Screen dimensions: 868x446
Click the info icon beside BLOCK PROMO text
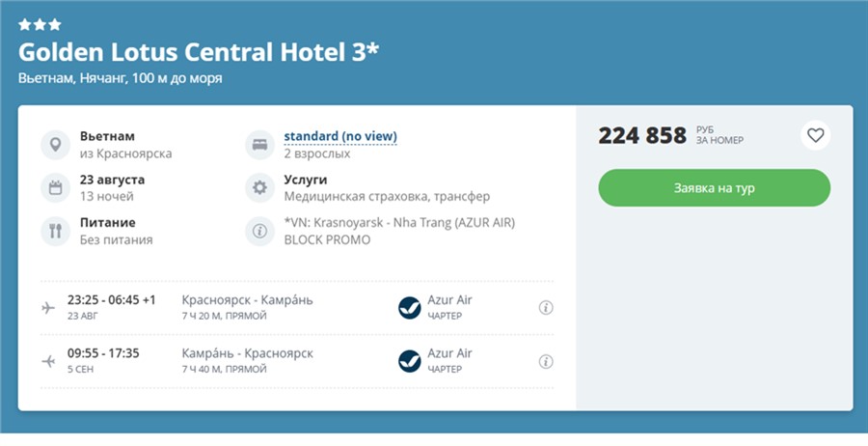[x=259, y=231]
